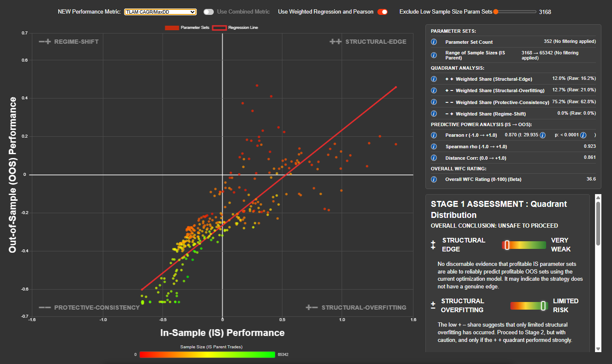
Task: Click the Sample Size color gradient bar
Action: [207, 354]
